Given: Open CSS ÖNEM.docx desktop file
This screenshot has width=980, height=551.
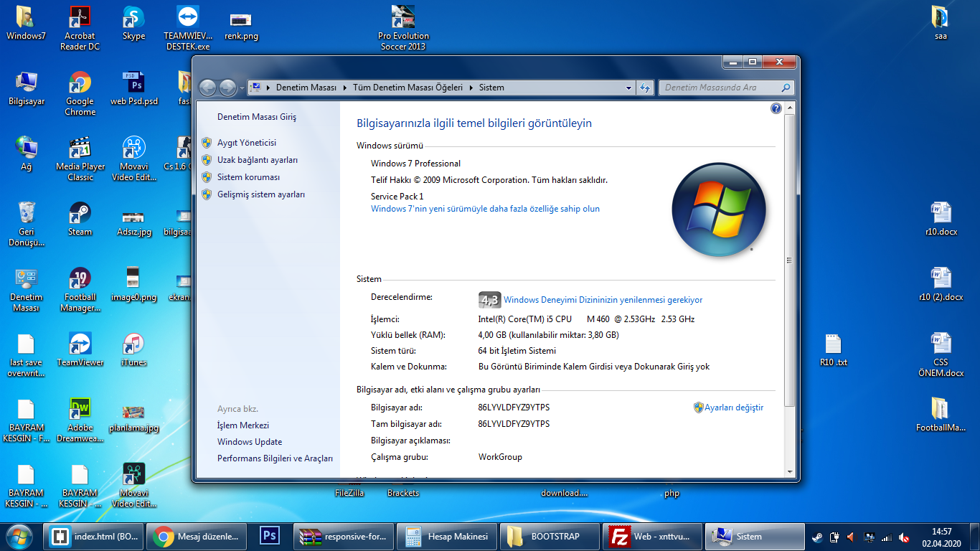Looking at the screenshot, I should [x=941, y=355].
